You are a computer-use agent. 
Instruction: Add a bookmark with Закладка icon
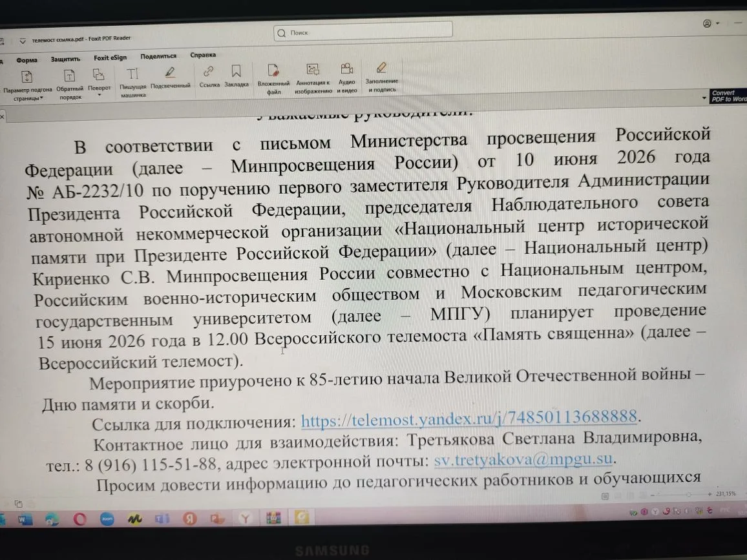coord(237,76)
